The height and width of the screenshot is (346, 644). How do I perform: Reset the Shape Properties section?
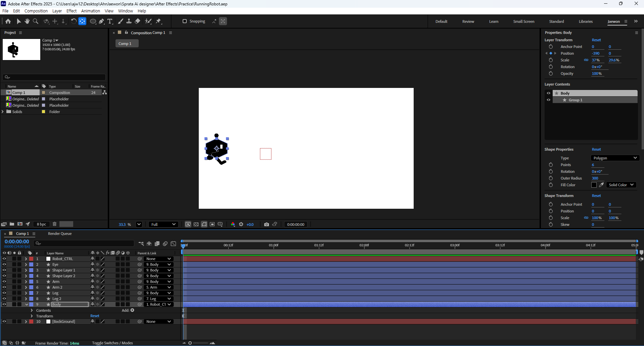point(596,149)
